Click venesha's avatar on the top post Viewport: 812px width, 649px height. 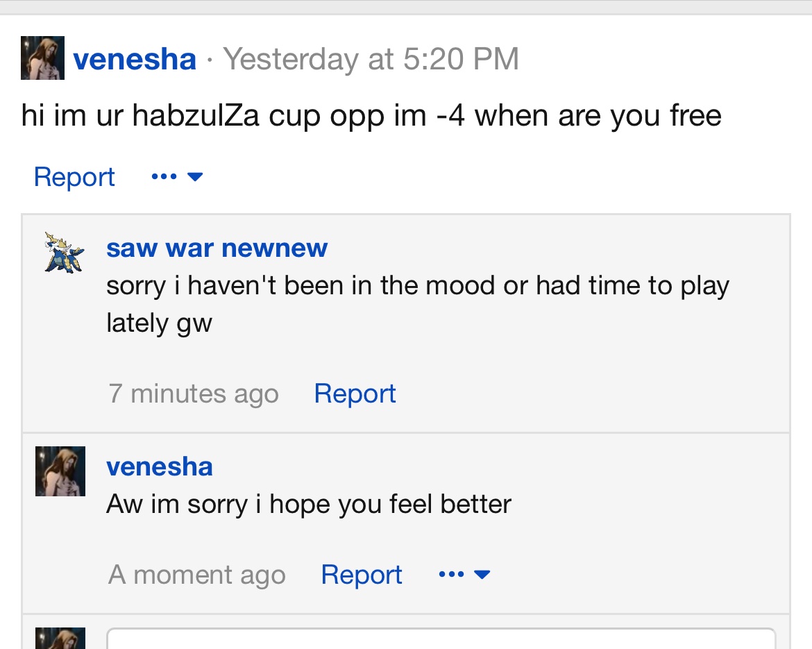coord(42,58)
